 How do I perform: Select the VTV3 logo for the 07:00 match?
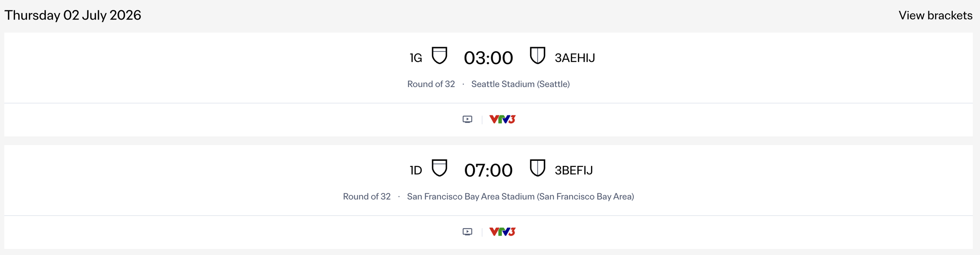pyautogui.click(x=502, y=232)
